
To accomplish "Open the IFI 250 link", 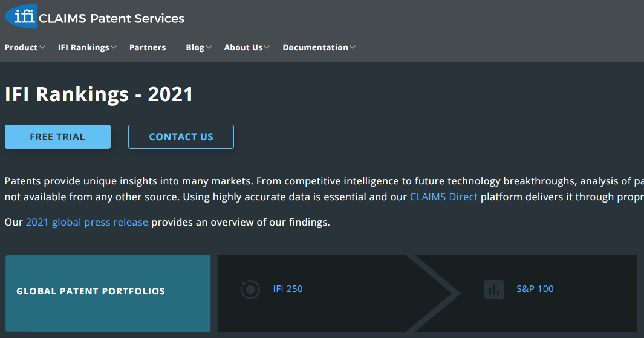I will (288, 289).
